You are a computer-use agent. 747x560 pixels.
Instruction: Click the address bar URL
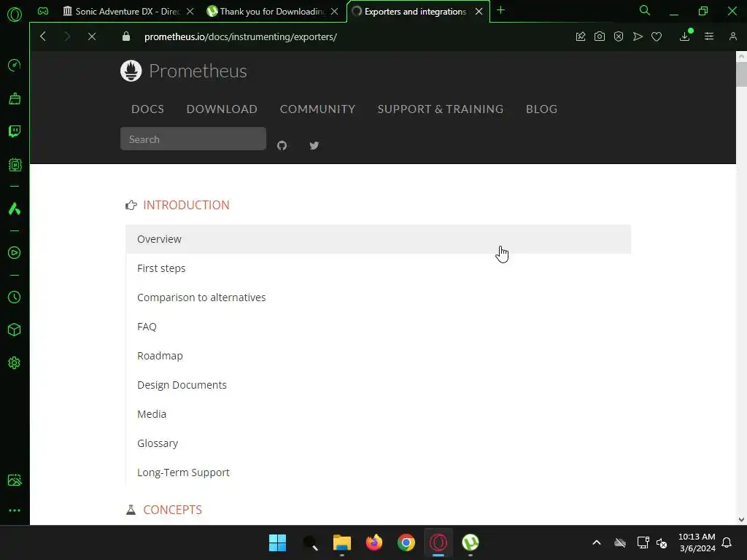[x=241, y=36]
